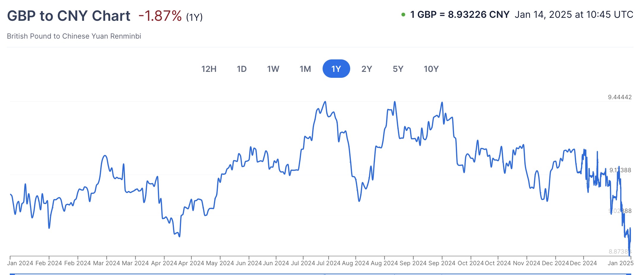This screenshot has width=644, height=275.
Task: Select the 2Y time range
Action: pyautogui.click(x=367, y=69)
